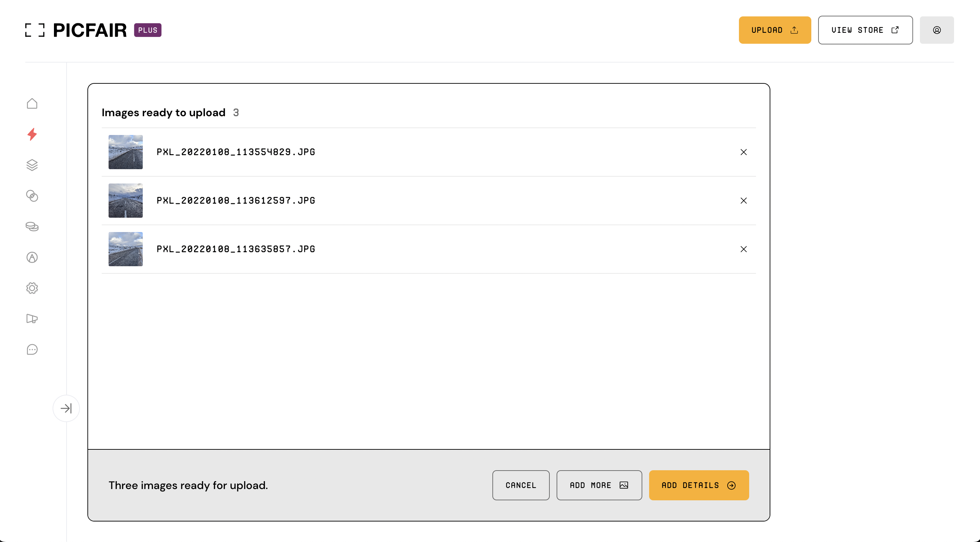Open the home dashboard icon in sidebar

pyautogui.click(x=32, y=104)
